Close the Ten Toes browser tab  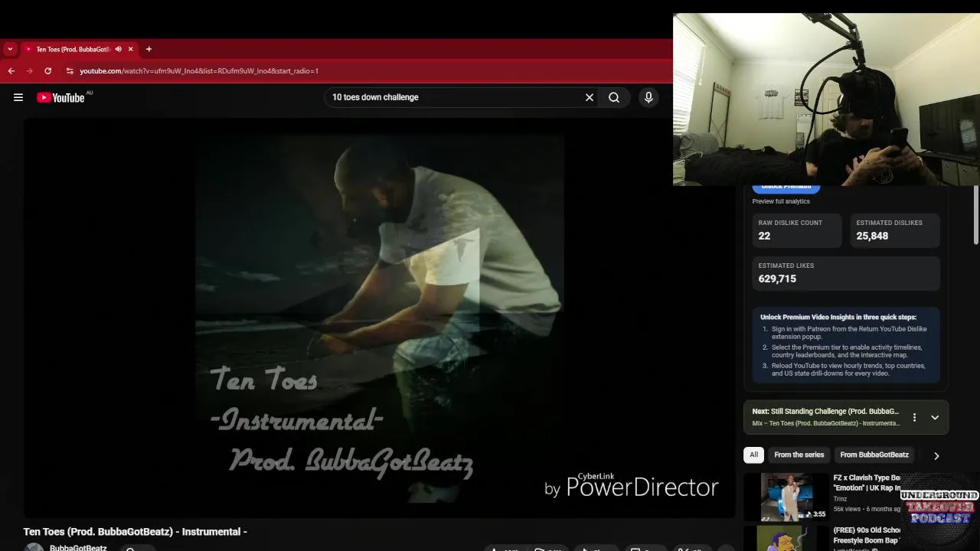pos(130,49)
